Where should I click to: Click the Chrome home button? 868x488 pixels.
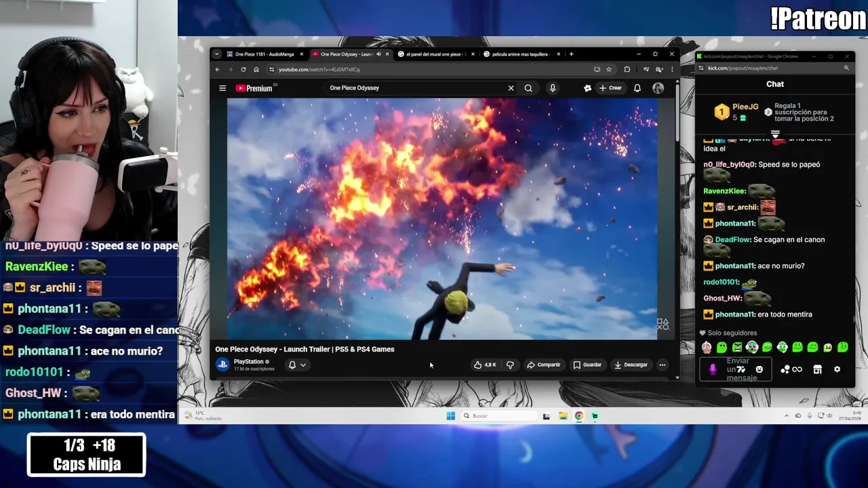256,69
